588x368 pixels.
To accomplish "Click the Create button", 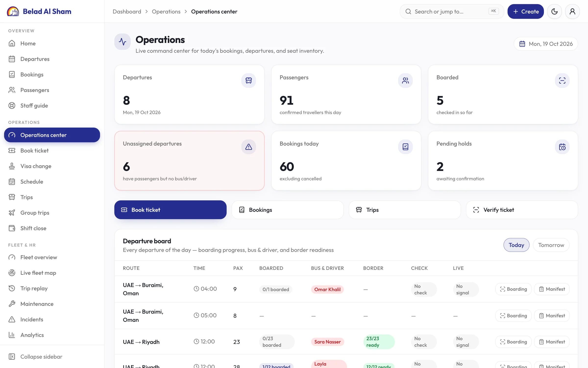I will pyautogui.click(x=526, y=12).
